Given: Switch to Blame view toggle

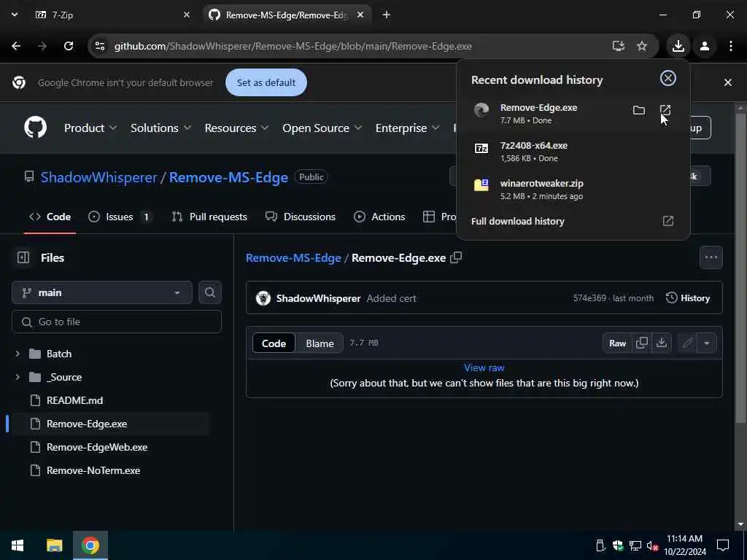Looking at the screenshot, I should 320,343.
